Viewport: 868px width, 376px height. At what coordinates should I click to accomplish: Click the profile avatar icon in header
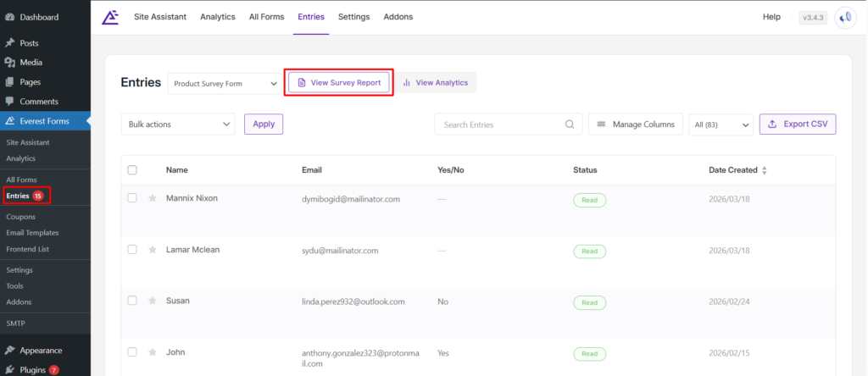click(844, 17)
